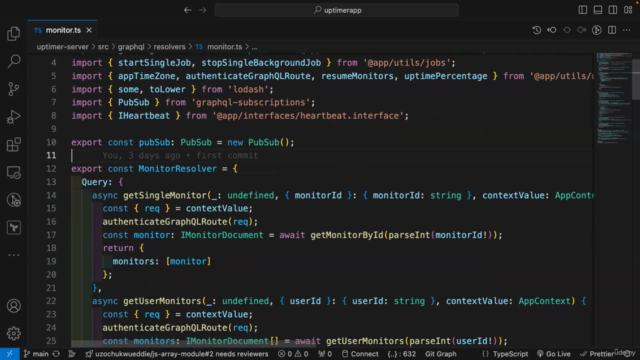Click the main branch in status bar
The height and width of the screenshot is (360, 640).
click(36, 354)
